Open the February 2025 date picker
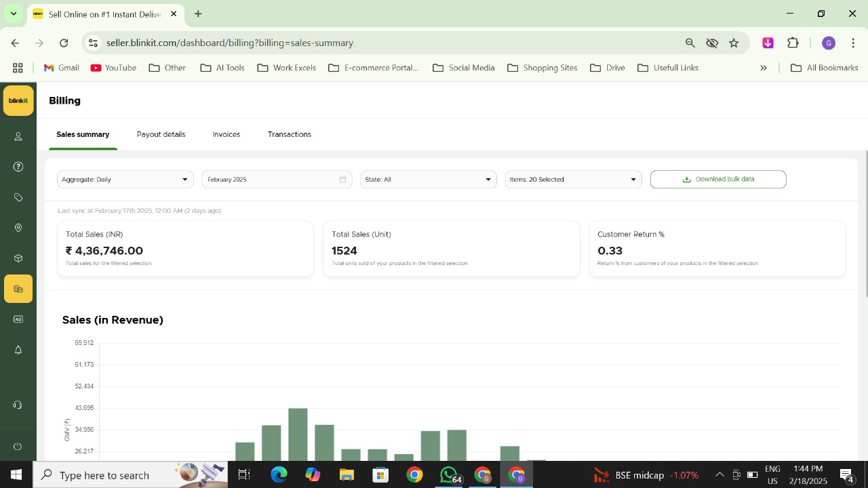Viewport: 868px width, 488px height. pyautogui.click(x=277, y=180)
